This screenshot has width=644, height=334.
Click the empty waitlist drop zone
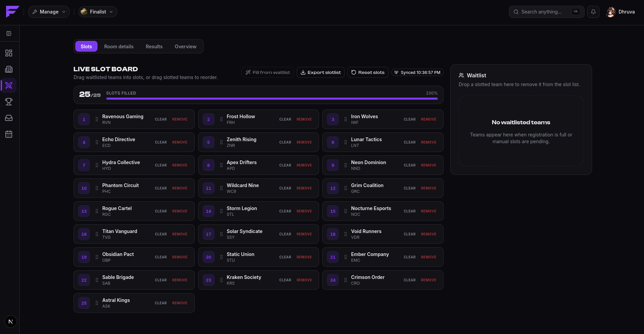(521, 131)
